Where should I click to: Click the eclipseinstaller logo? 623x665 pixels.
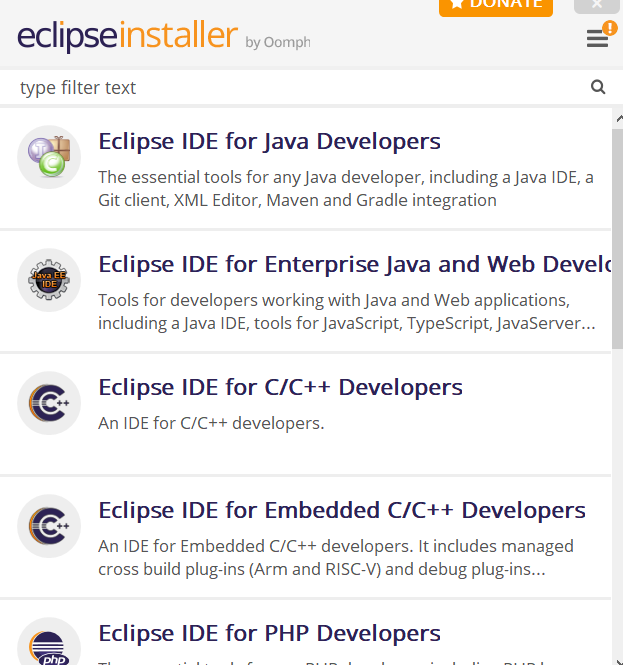click(127, 35)
